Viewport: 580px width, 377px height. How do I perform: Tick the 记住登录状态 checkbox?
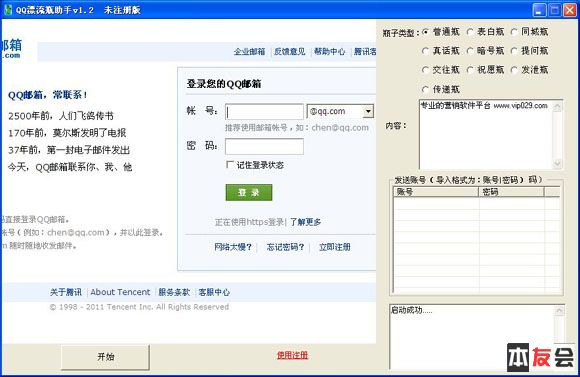tap(230, 165)
